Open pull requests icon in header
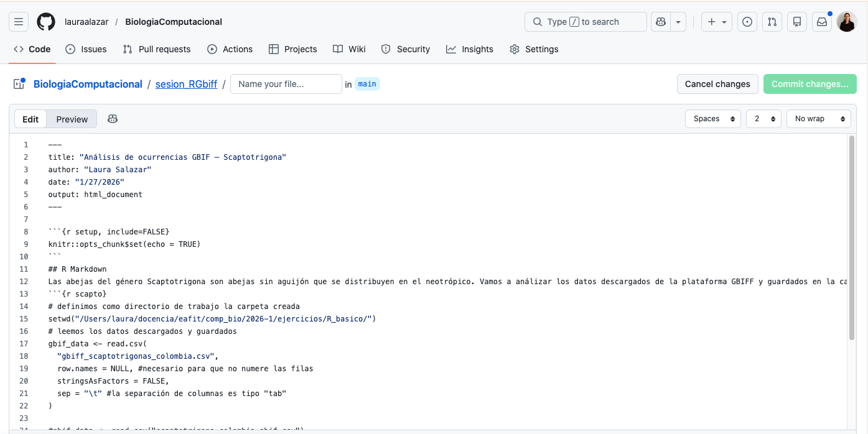 click(x=772, y=22)
